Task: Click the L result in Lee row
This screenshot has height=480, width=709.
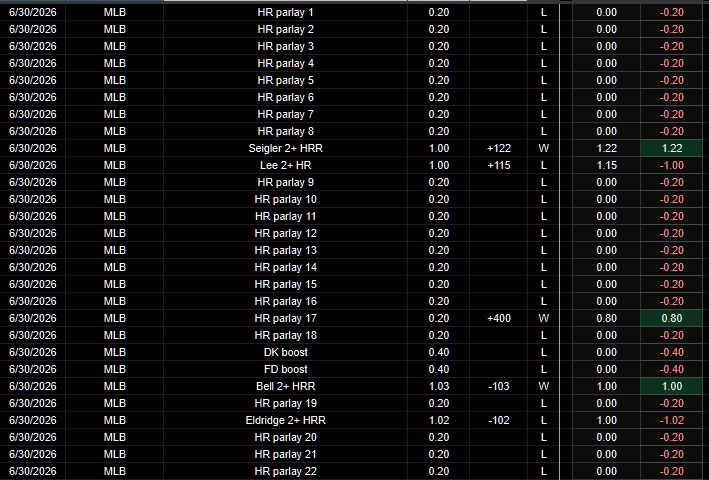Action: [x=544, y=165]
